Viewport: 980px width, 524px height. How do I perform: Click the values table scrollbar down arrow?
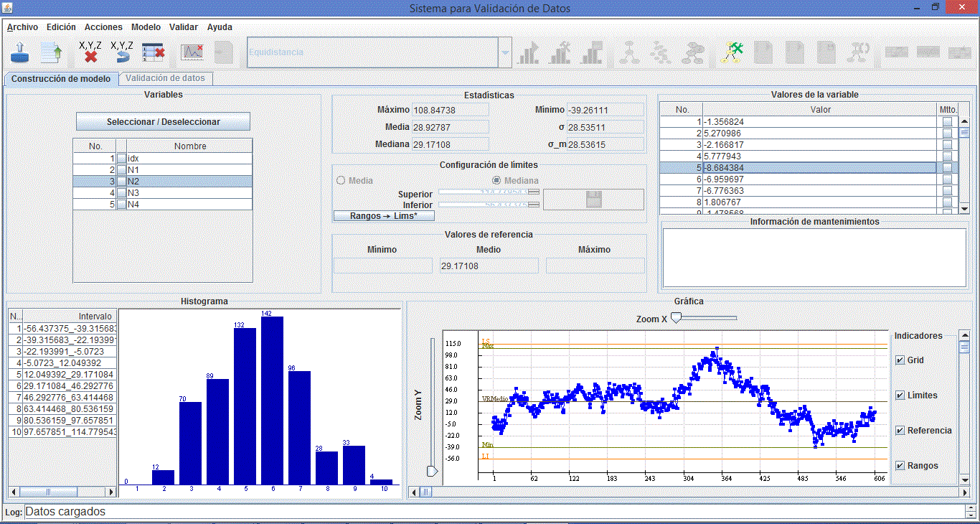click(964, 208)
